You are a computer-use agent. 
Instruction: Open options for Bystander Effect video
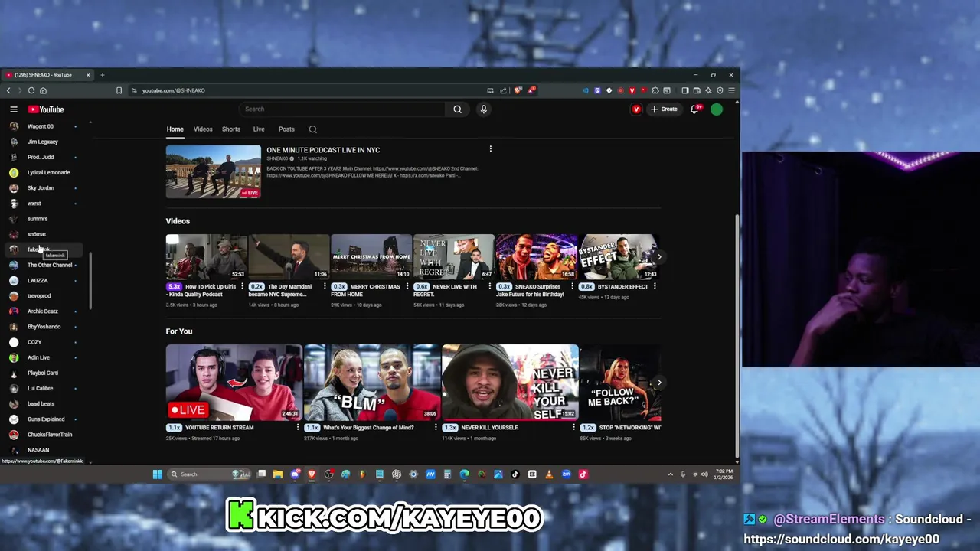click(x=655, y=287)
